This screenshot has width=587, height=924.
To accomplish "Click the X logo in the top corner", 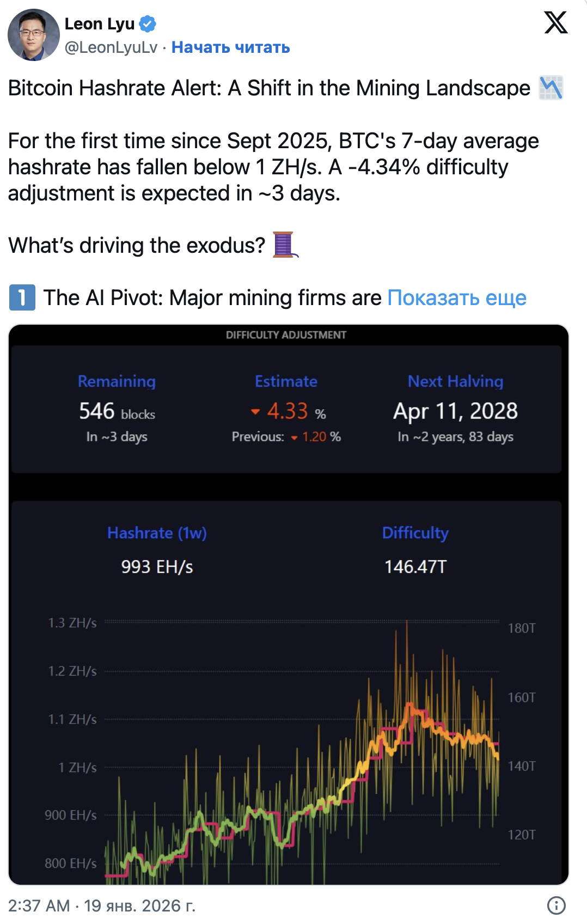I will 555,21.
